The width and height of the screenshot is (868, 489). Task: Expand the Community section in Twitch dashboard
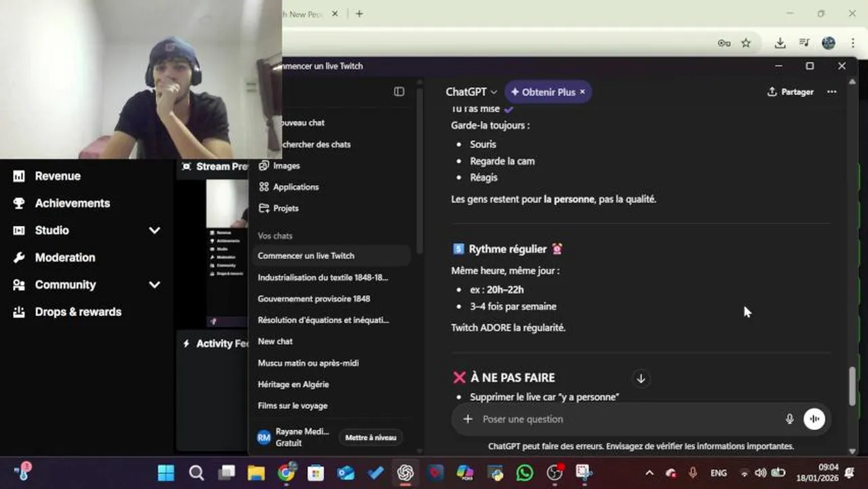click(x=155, y=285)
